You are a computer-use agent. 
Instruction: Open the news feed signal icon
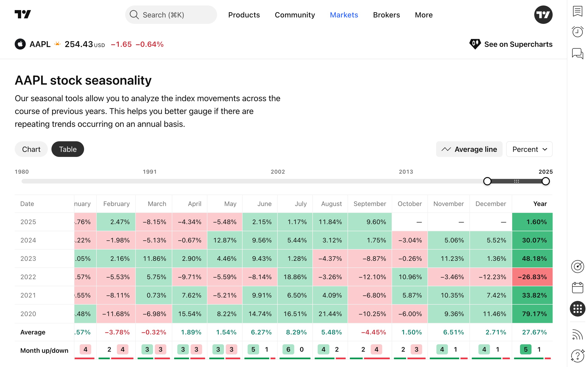577,335
